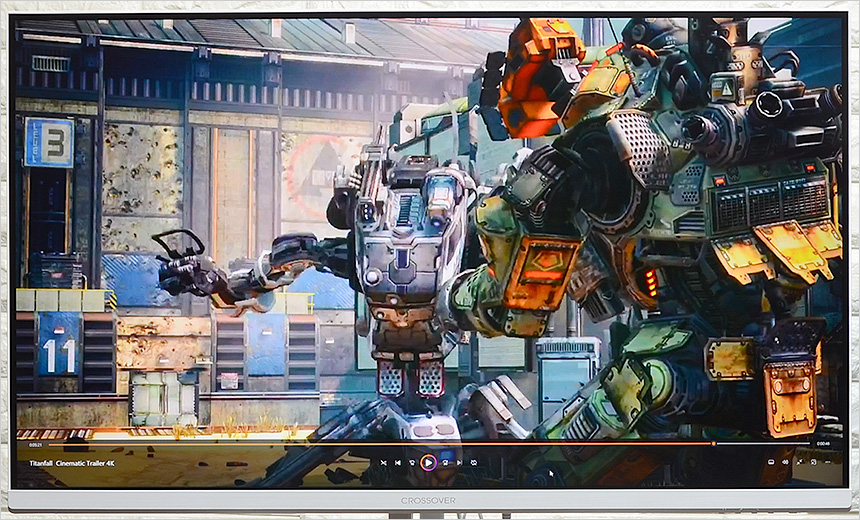Click the blue number 11 sign in video

pyautogui.click(x=58, y=346)
